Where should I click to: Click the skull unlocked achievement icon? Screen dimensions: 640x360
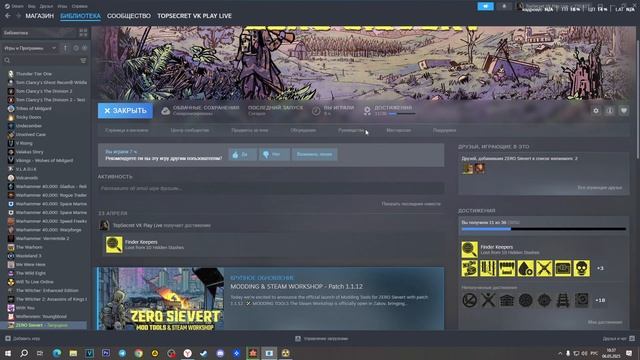coord(582,269)
